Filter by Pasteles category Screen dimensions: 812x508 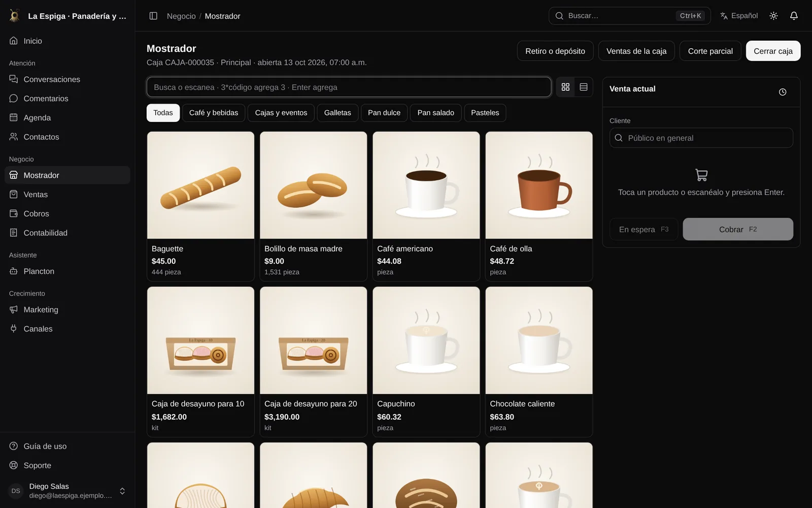click(x=485, y=113)
